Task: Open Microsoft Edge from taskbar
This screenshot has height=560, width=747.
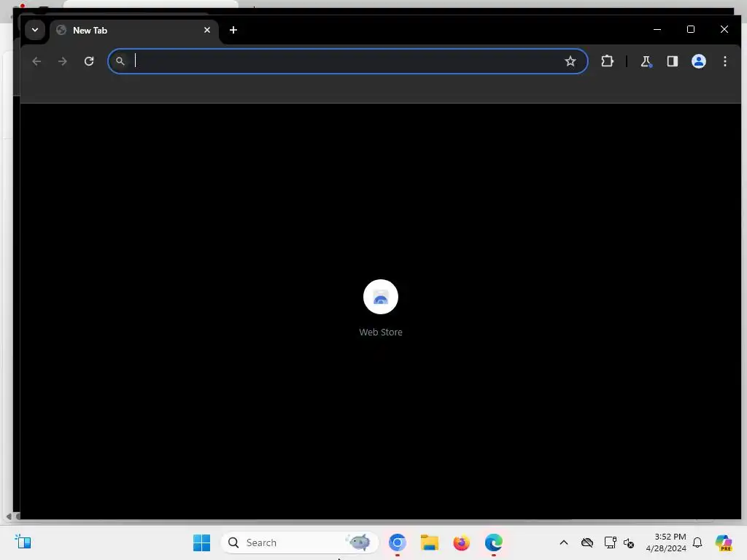Action: [494, 542]
